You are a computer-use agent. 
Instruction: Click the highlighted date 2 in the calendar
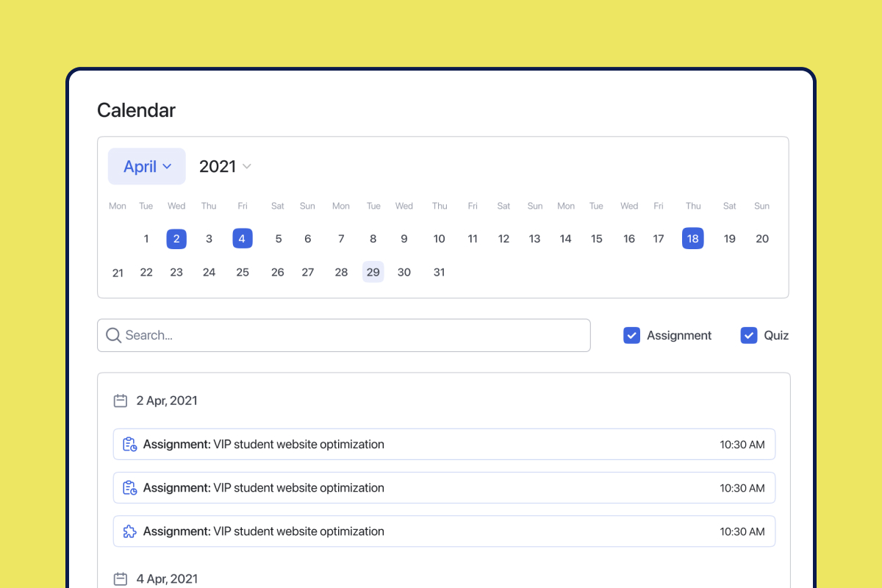(176, 238)
